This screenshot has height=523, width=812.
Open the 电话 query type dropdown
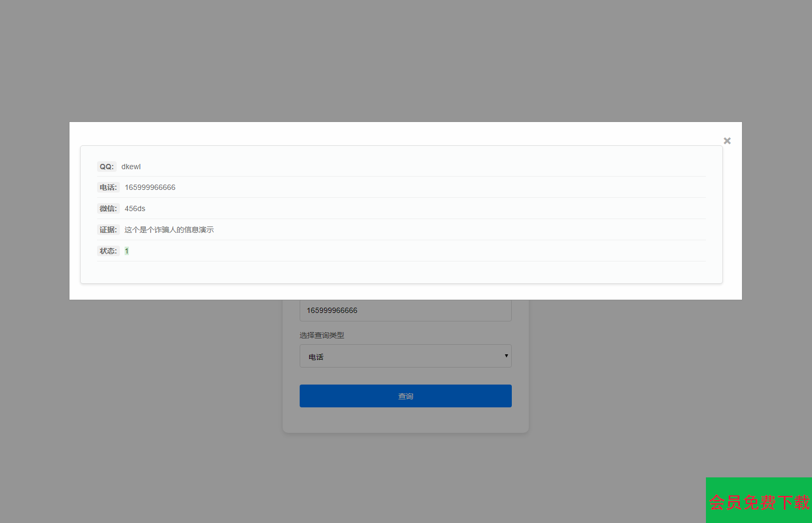405,356
